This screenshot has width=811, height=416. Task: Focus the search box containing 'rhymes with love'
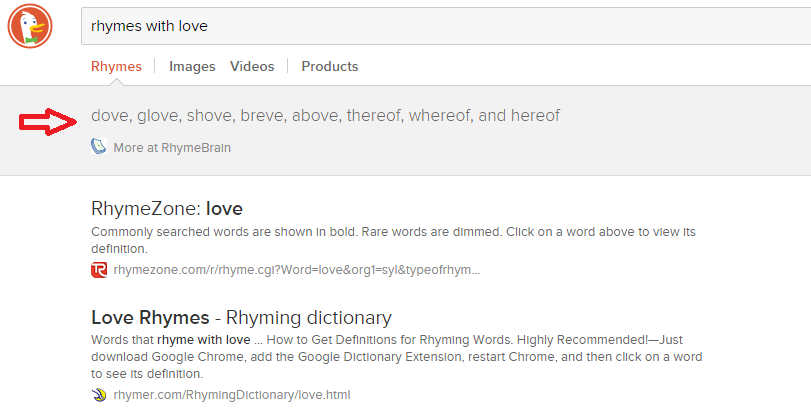point(440,25)
